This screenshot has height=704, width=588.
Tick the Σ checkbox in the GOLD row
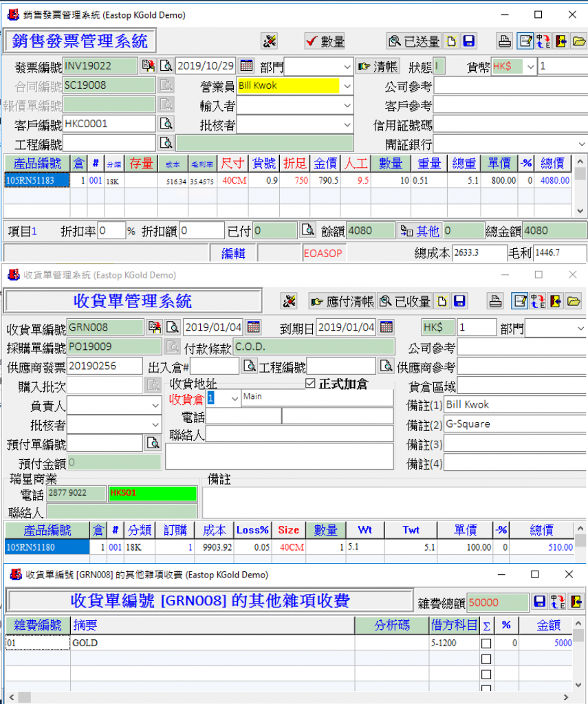point(486,643)
